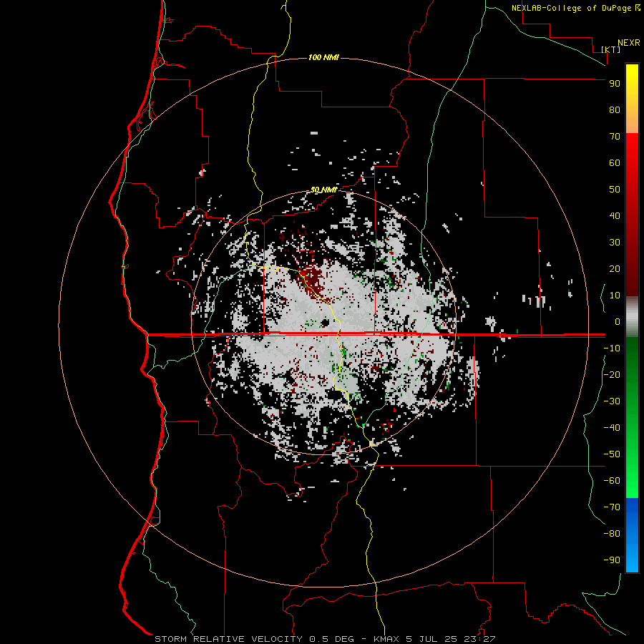Click the 60 knot scale label
644x644 pixels.
(x=615, y=162)
